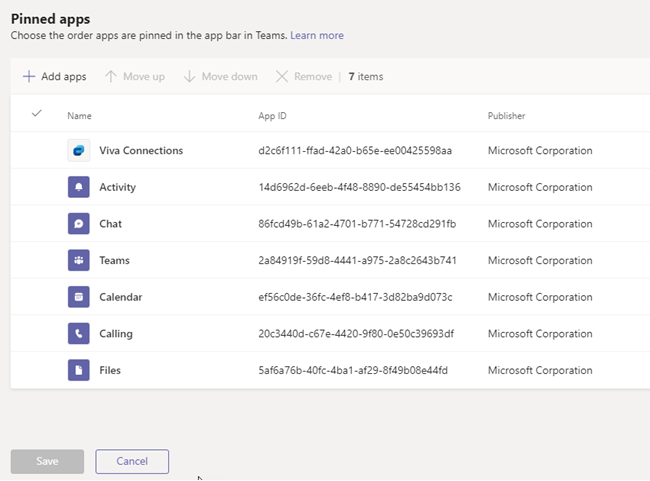
Task: Click Remove in the toolbar
Action: coord(304,77)
